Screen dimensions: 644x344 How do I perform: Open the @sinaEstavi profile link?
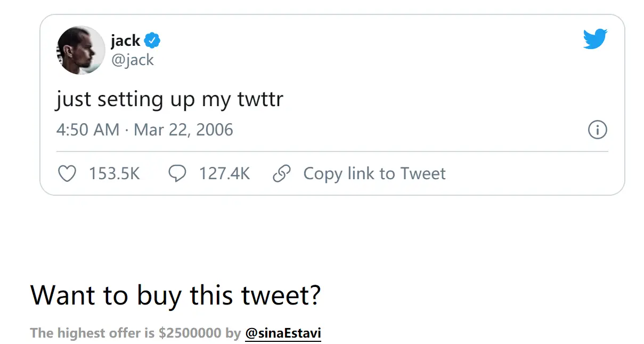pos(283,333)
